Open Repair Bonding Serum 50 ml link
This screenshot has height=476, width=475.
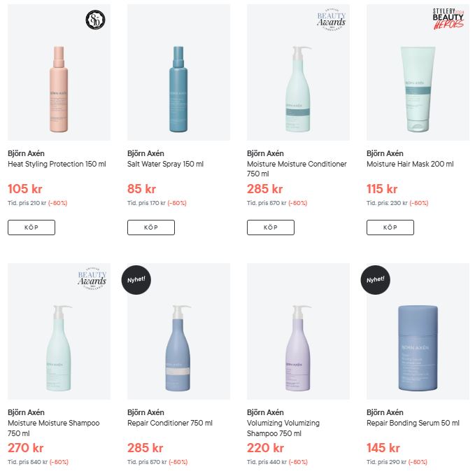413,423
